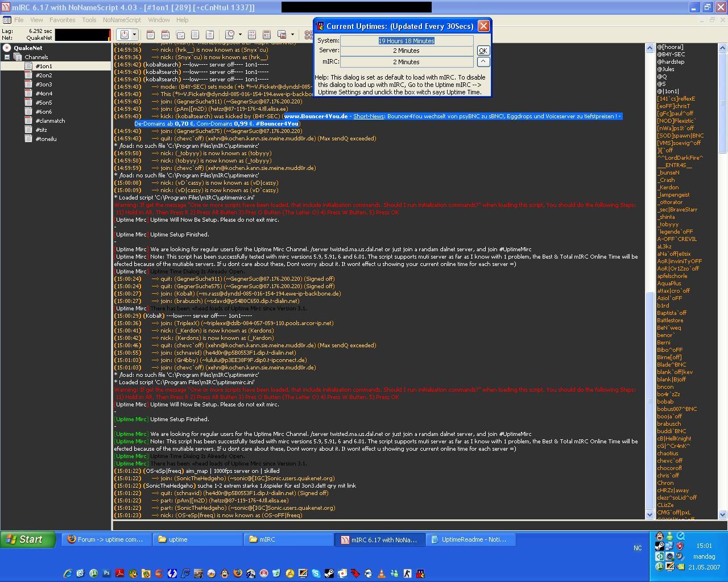
Task: Click the NVIDIA icon in the system tray
Action: (x=680, y=567)
